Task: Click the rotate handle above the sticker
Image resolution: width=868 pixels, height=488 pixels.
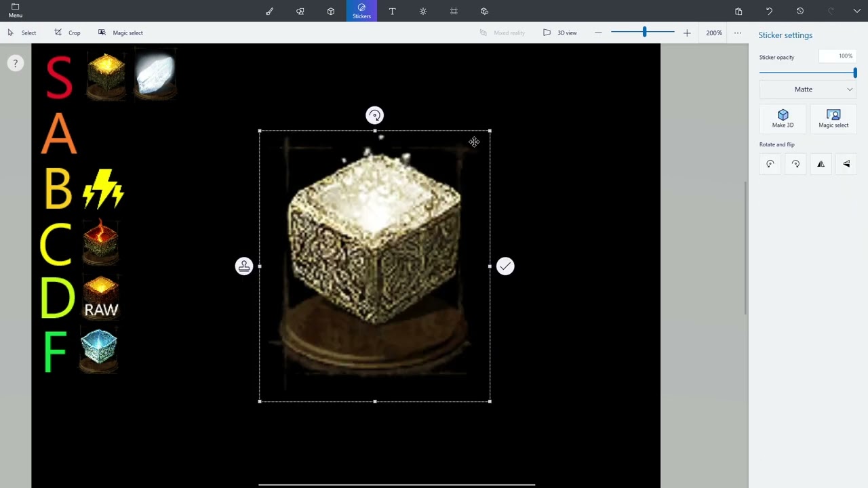Action: click(x=375, y=115)
